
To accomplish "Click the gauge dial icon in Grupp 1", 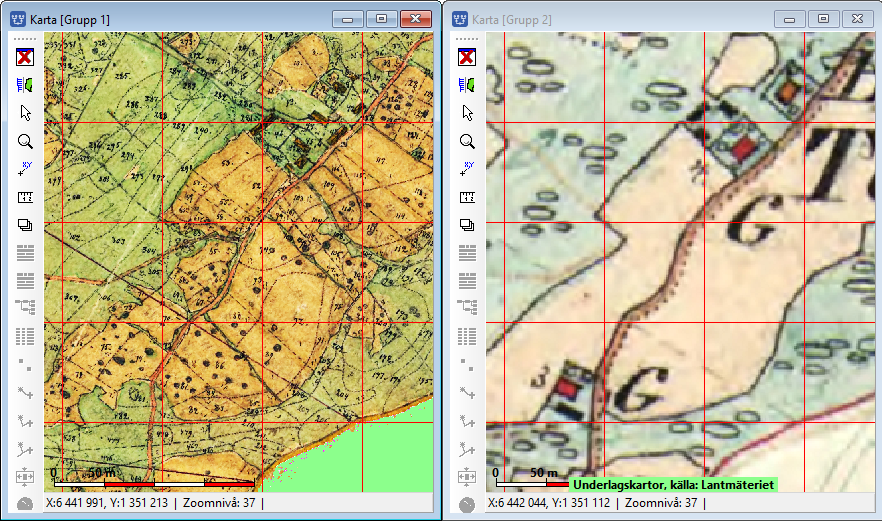I will pyautogui.click(x=25, y=504).
